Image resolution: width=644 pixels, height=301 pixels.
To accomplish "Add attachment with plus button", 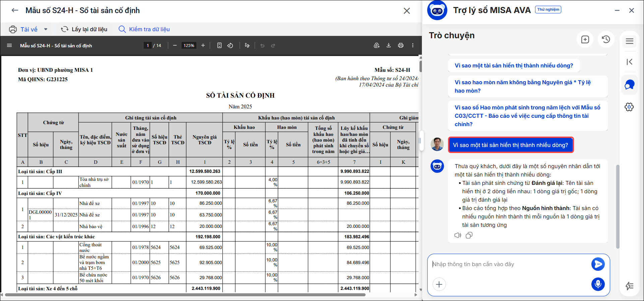I will coord(439,285).
